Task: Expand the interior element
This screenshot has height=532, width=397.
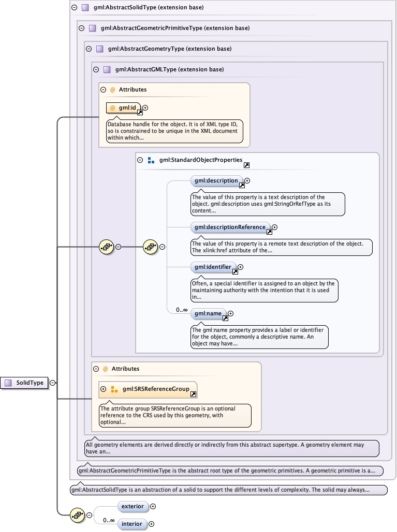Action: point(152,524)
